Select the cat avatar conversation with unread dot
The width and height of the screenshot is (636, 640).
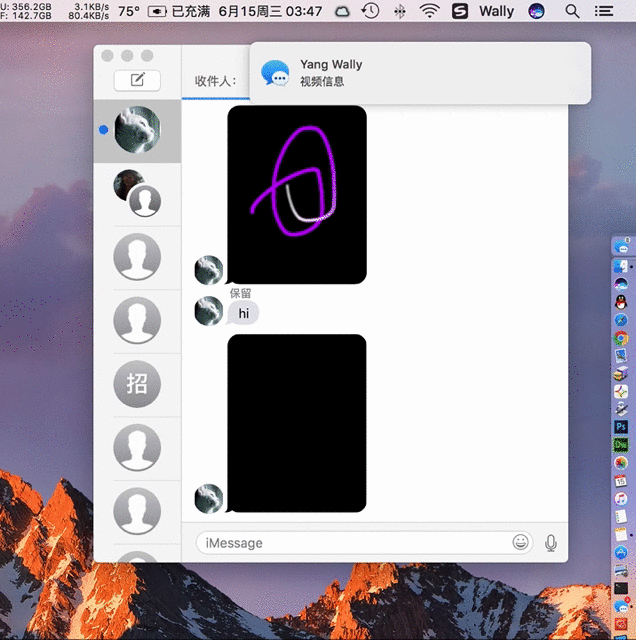pyautogui.click(x=137, y=130)
